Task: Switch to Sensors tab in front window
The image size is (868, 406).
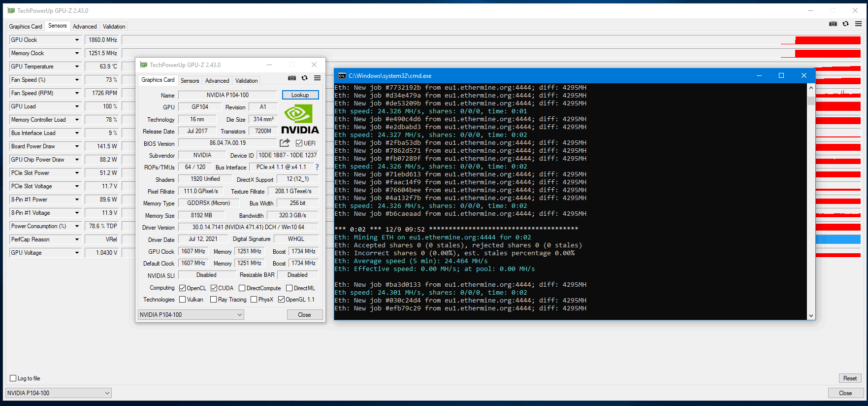Action: (x=190, y=81)
